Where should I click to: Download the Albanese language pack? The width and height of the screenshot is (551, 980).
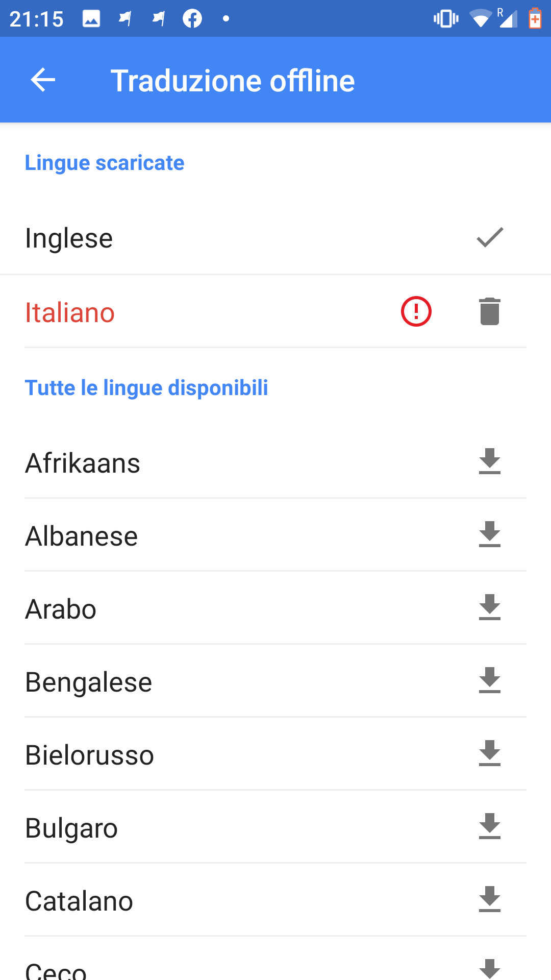tap(489, 534)
